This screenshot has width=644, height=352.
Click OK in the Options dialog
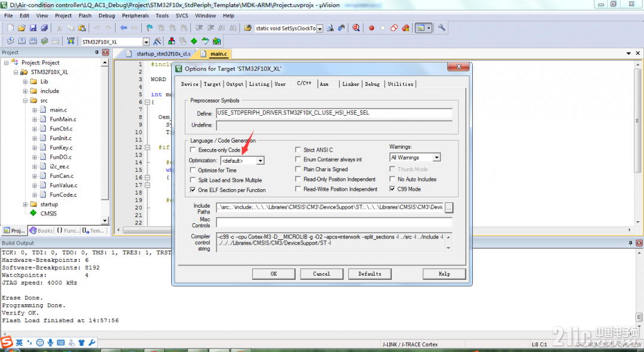pos(274,274)
